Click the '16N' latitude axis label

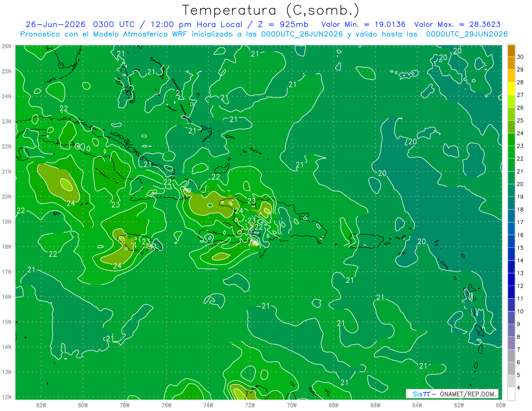(7, 297)
